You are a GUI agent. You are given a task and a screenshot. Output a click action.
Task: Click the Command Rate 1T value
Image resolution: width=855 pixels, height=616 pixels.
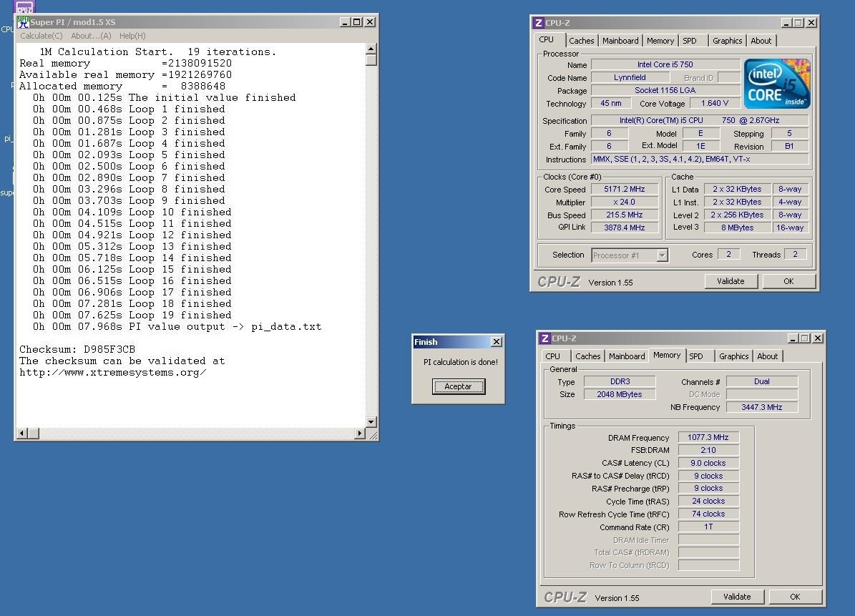(708, 527)
